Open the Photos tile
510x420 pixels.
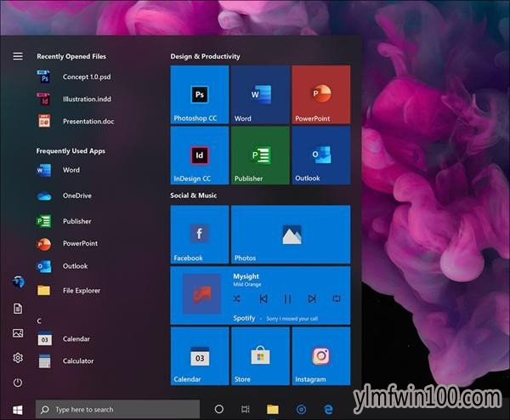point(291,235)
